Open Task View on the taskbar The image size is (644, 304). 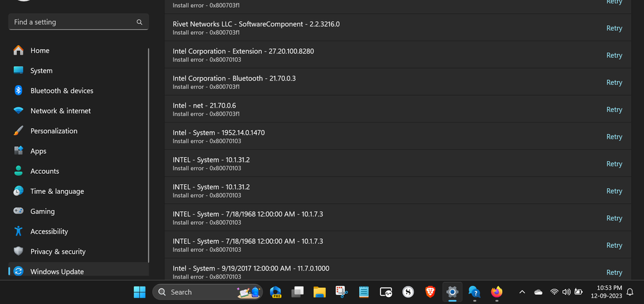pyautogui.click(x=297, y=292)
